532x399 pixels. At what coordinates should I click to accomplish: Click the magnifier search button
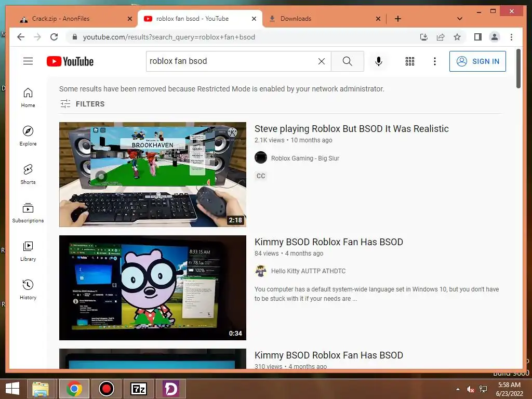[348, 61]
